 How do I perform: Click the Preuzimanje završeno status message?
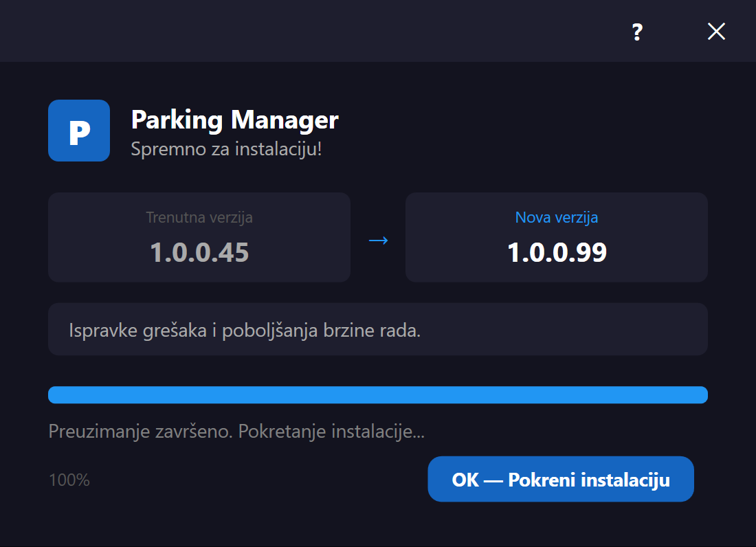tap(236, 432)
